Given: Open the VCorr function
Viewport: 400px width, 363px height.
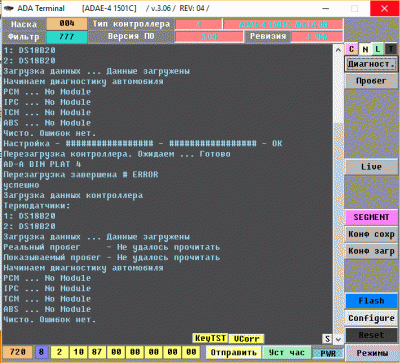Looking at the screenshot, I should (x=246, y=339).
